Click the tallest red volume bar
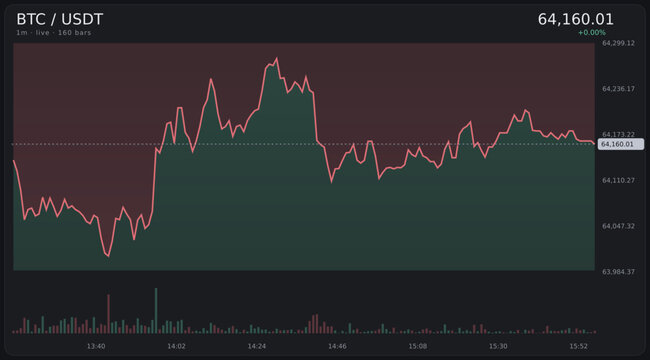Viewport: 650px width, 360px height. (x=108, y=314)
